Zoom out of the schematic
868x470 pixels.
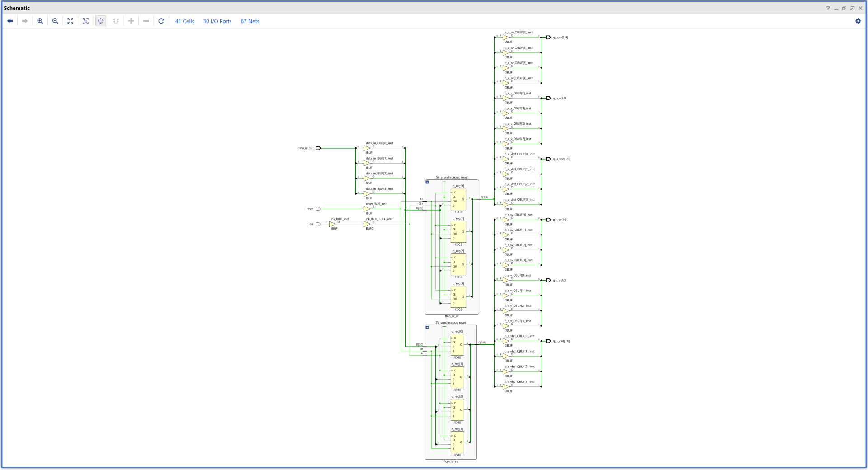(55, 21)
